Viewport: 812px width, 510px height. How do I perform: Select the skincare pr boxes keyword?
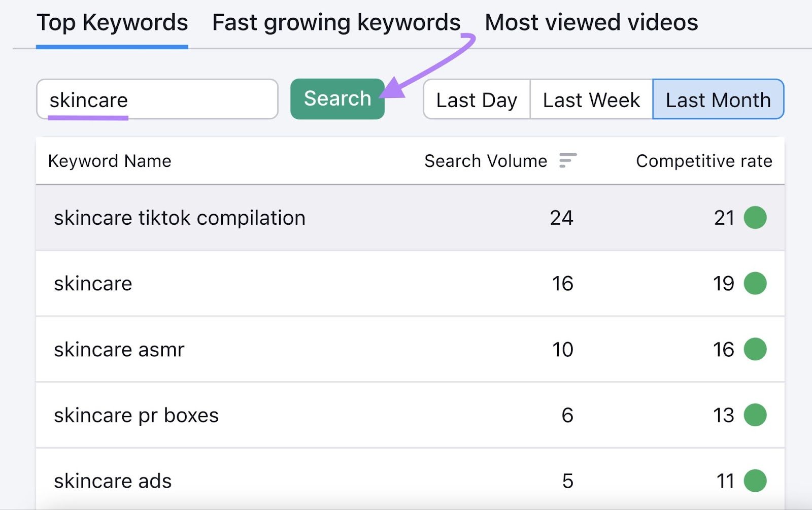[x=136, y=416]
